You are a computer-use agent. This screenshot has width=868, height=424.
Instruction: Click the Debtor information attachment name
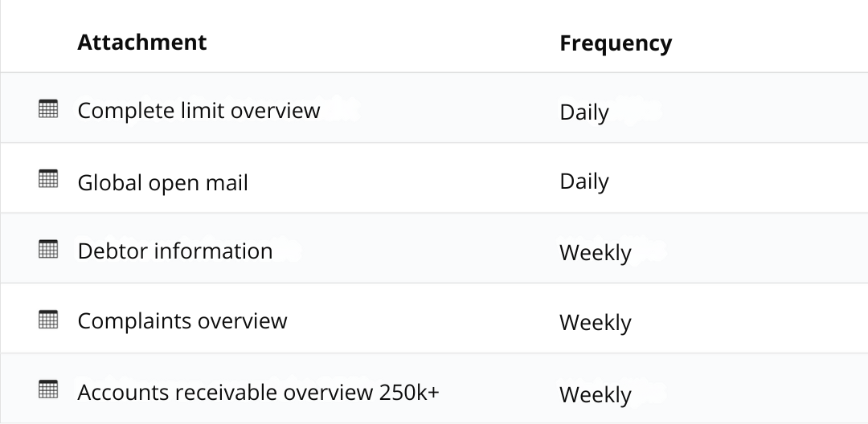(175, 251)
